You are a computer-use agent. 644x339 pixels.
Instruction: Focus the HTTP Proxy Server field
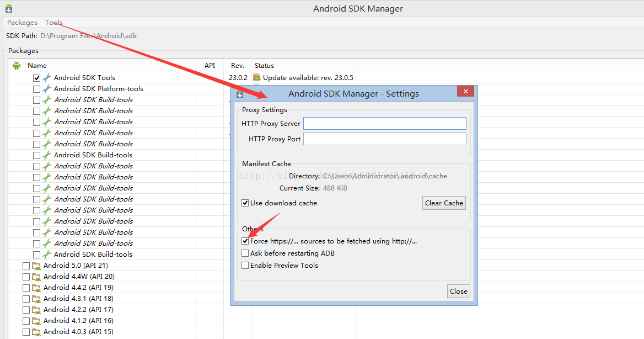(x=384, y=124)
